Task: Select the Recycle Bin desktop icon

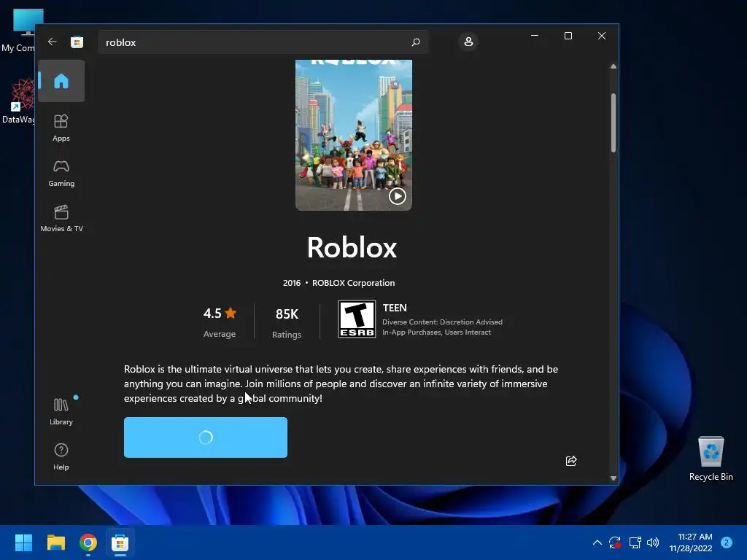Action: (711, 459)
